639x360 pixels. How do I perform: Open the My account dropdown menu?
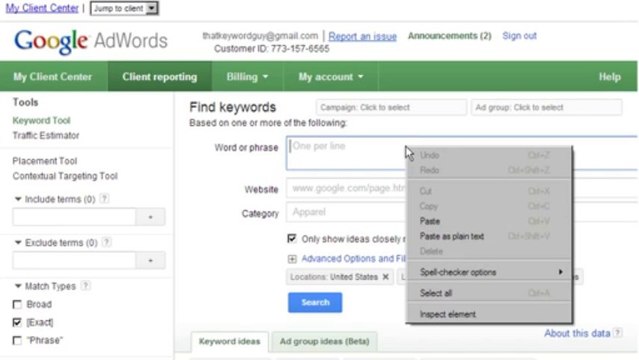pos(331,77)
